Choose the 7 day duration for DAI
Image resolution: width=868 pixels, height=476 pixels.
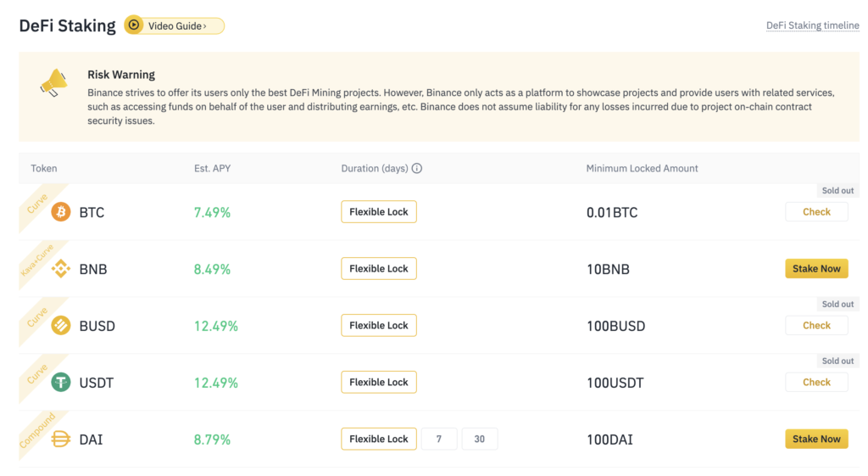click(439, 439)
